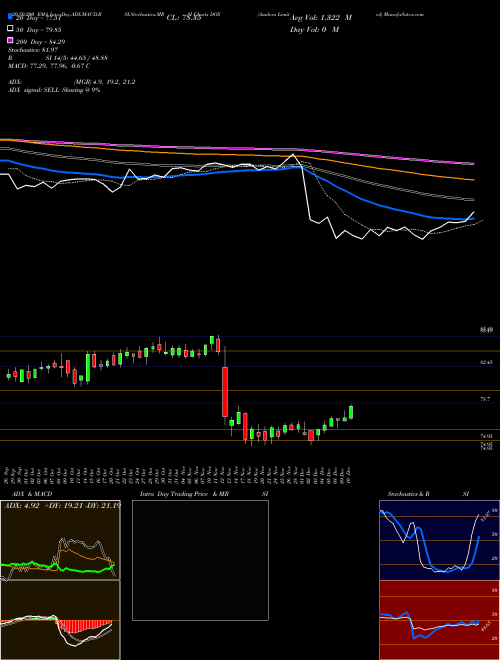Open the blue stochastics chart panel
The height and width of the screenshot is (660, 500).
click(x=439, y=540)
